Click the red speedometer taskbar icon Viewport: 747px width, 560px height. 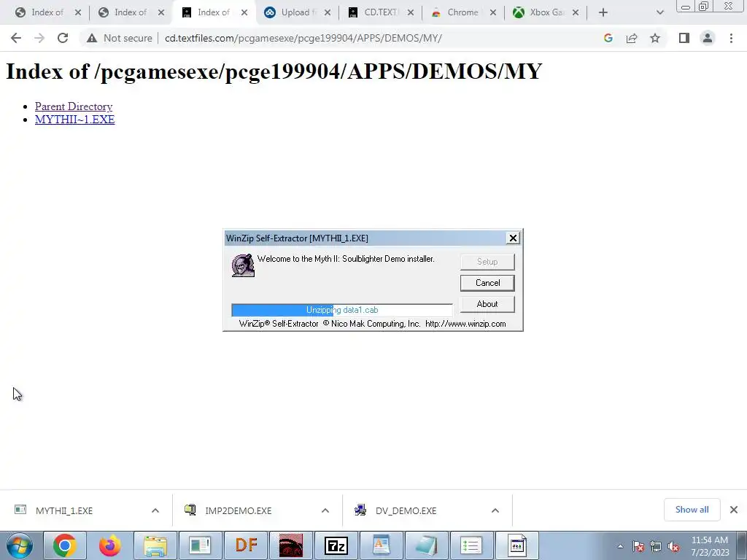(x=290, y=545)
